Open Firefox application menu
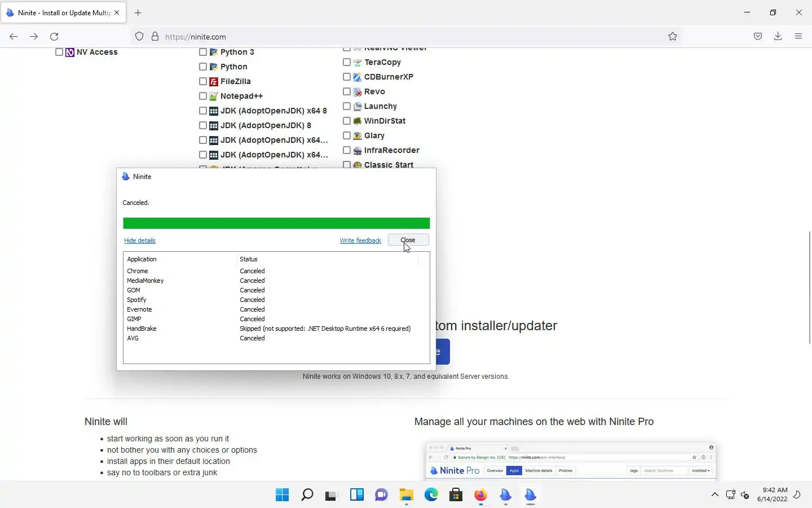This screenshot has height=508, width=812. pyautogui.click(x=798, y=36)
